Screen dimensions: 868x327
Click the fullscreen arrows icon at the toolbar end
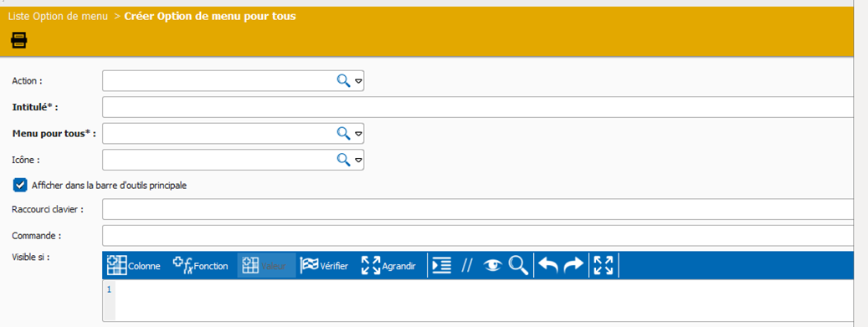pyautogui.click(x=603, y=265)
